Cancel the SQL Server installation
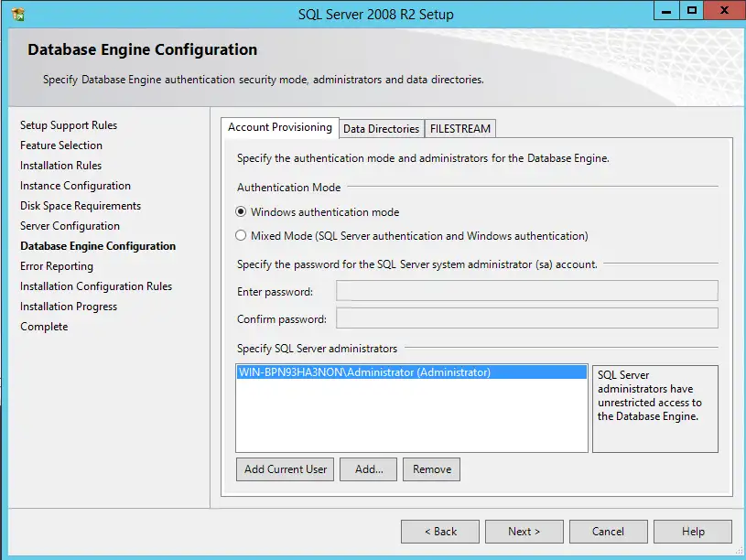The height and width of the screenshot is (560, 746). [x=608, y=531]
